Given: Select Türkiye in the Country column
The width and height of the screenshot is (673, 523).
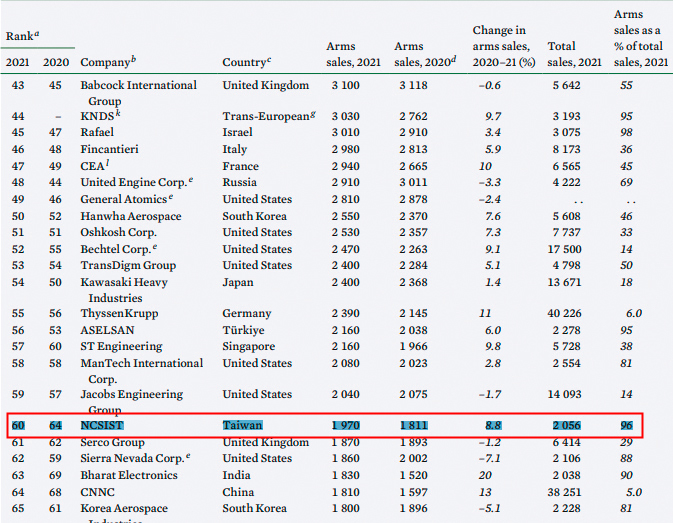Looking at the screenshot, I should tap(243, 330).
